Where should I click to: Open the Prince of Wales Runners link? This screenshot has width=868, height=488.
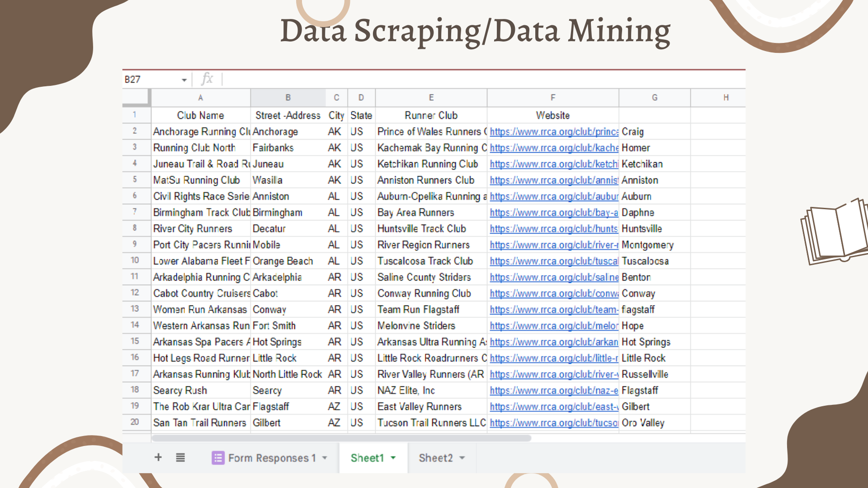tap(554, 131)
